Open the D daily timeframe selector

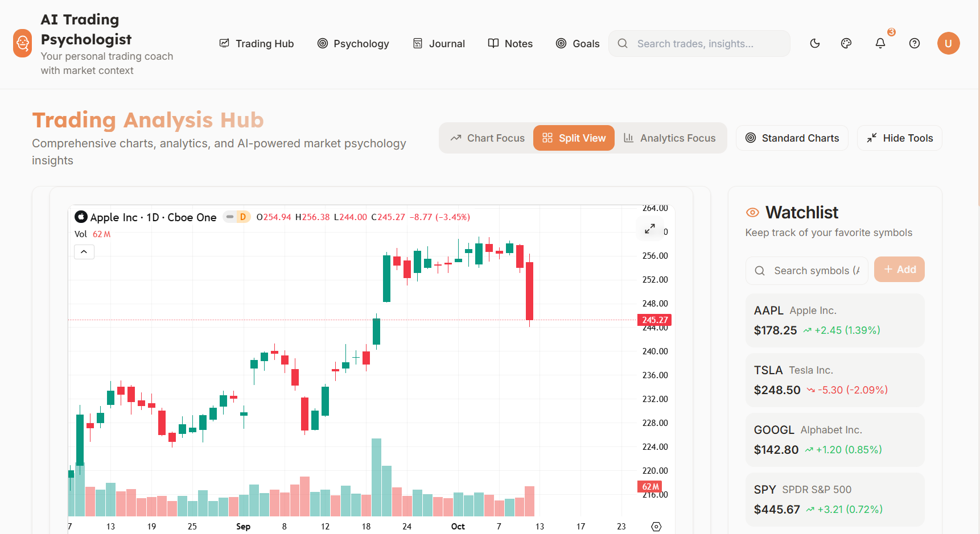pyautogui.click(x=243, y=217)
